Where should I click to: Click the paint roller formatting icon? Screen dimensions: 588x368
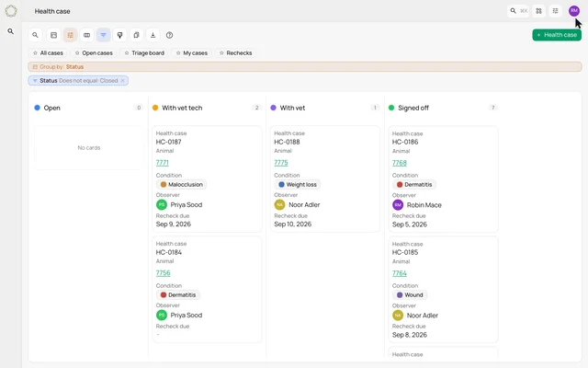[x=119, y=35]
